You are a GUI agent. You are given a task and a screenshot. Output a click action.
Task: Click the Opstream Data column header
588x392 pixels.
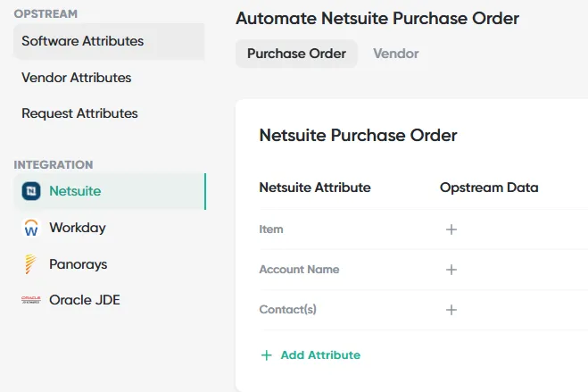click(x=489, y=188)
